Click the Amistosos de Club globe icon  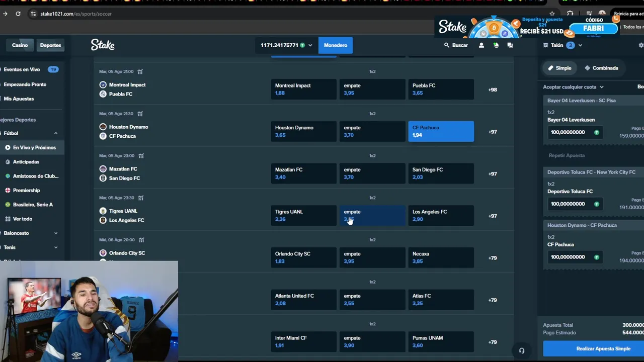(x=8, y=176)
